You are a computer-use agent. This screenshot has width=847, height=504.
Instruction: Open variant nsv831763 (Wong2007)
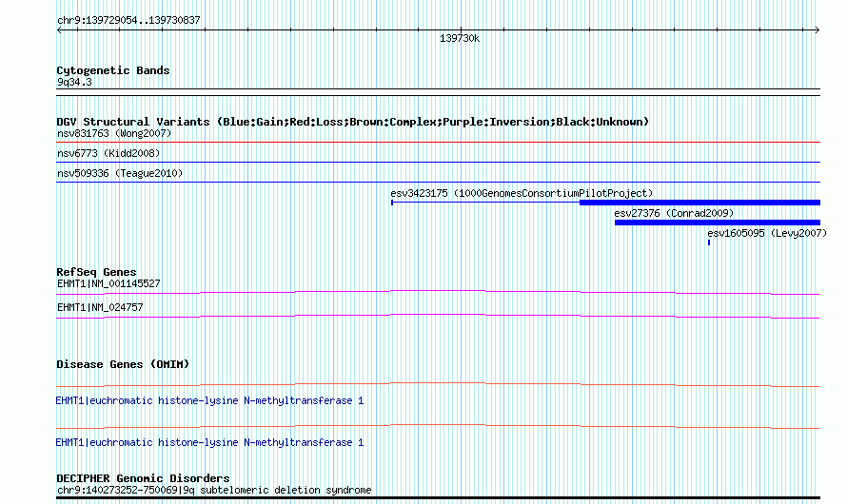pos(114,133)
